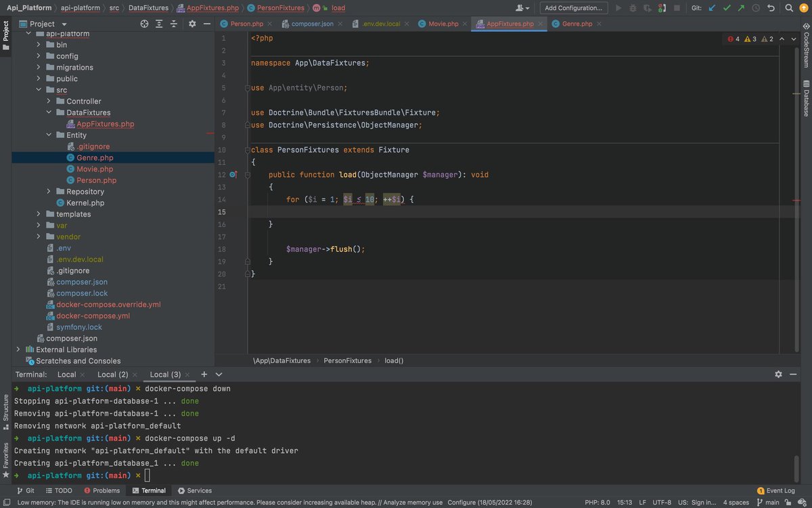
Task: Open terminal panel gear settings
Action: tap(778, 374)
